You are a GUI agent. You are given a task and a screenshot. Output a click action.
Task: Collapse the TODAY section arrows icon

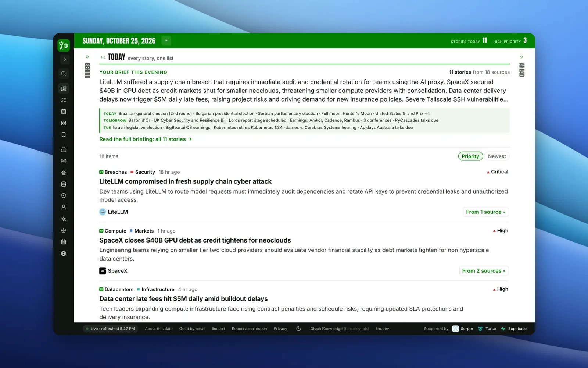[103, 57]
